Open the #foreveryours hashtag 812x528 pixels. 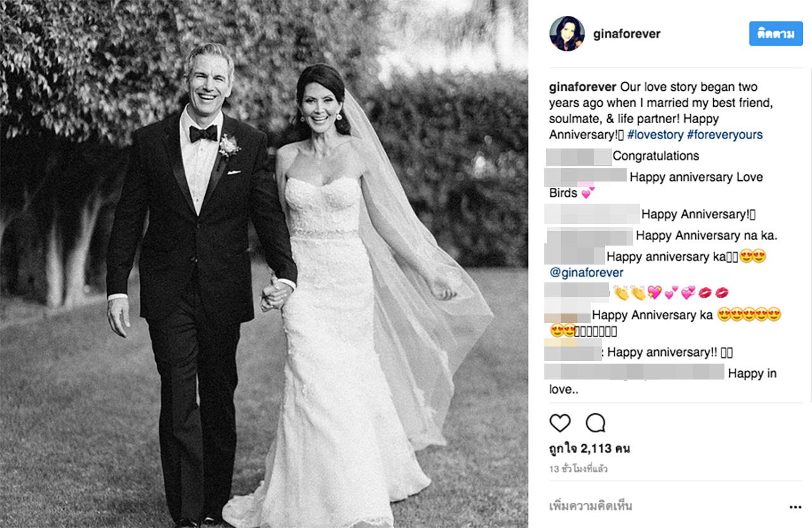coord(725,135)
